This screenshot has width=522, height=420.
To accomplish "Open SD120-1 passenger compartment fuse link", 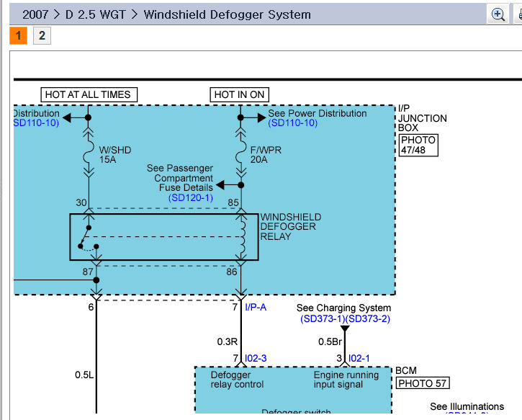I will click(191, 197).
